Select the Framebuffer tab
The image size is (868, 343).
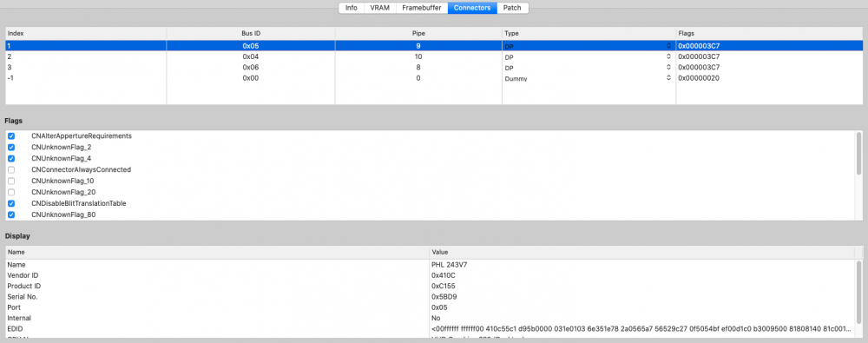[x=421, y=9]
